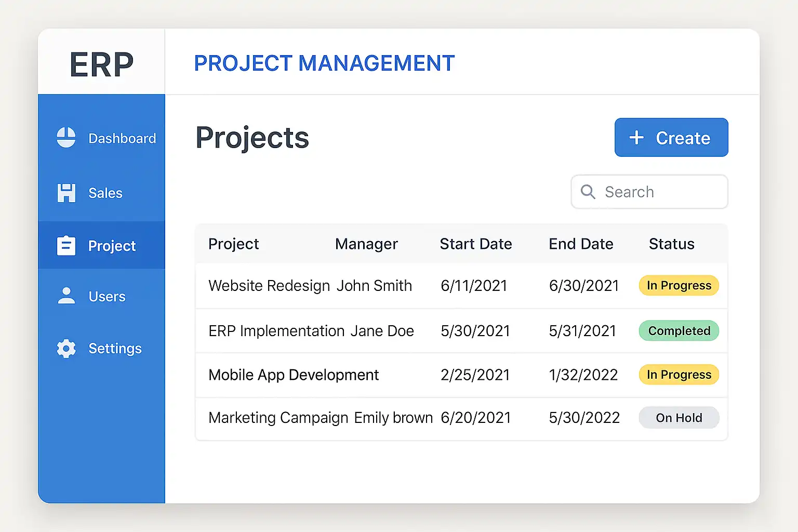Image resolution: width=798 pixels, height=532 pixels.
Task: Click the Dashboard pie chart icon
Action: click(66, 138)
